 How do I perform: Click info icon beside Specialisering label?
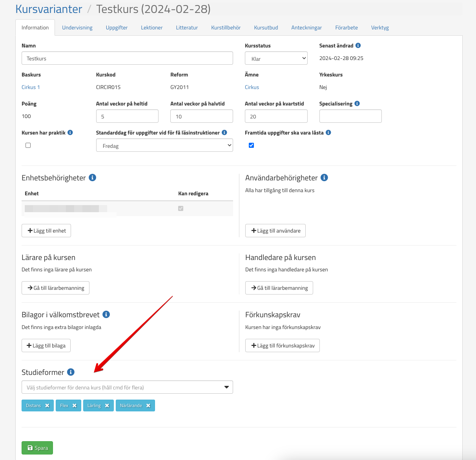[357, 104]
